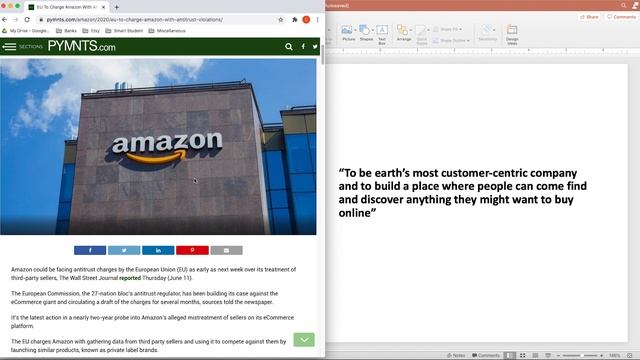Bookmark this page with the star icon
The image size is (640, 360).
[281, 20]
